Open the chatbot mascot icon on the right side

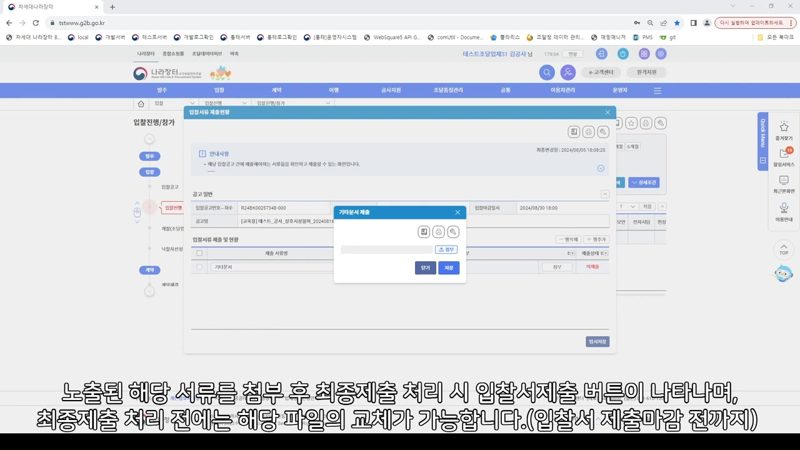tap(783, 273)
